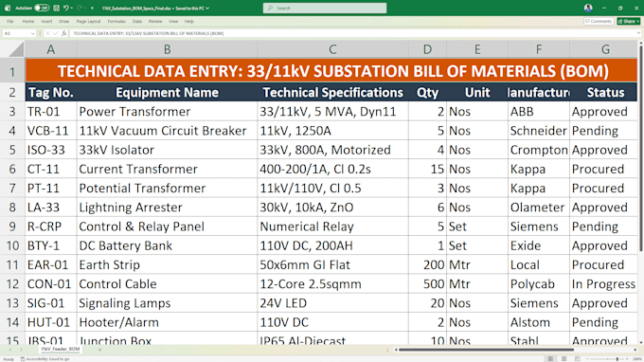Toggle the AutoSave switch
The width and height of the screenshot is (644, 362).
tap(42, 8)
